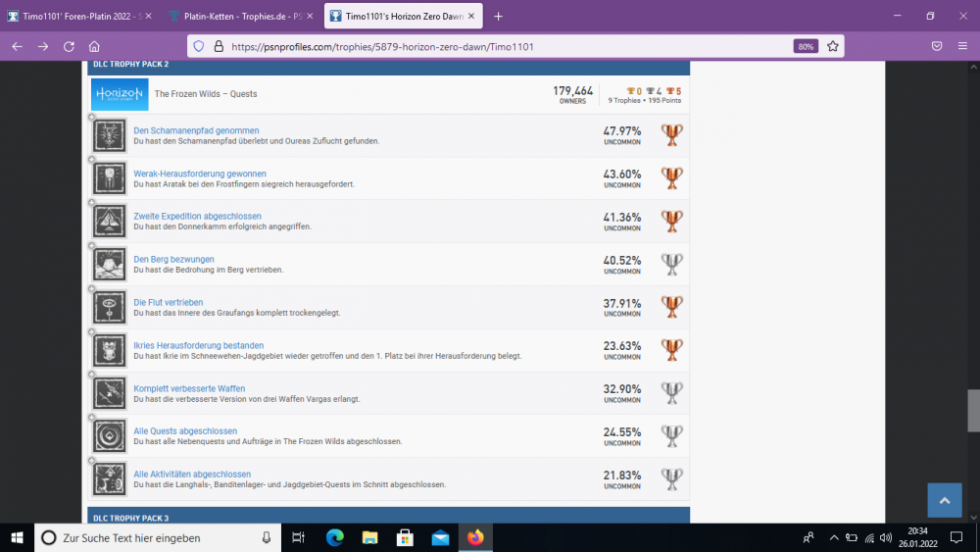Open the Firefox application hamburger menu
Viewport: 980px width, 552px height.
pos(964,46)
